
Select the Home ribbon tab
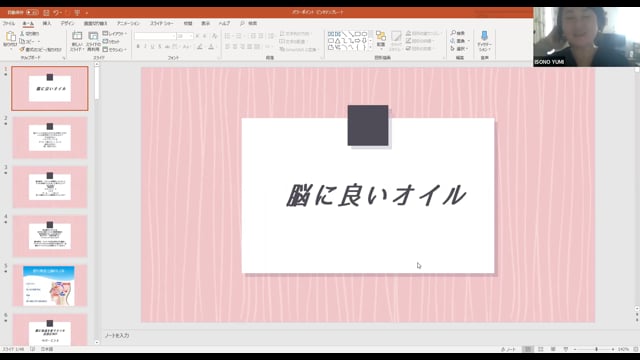28,24
